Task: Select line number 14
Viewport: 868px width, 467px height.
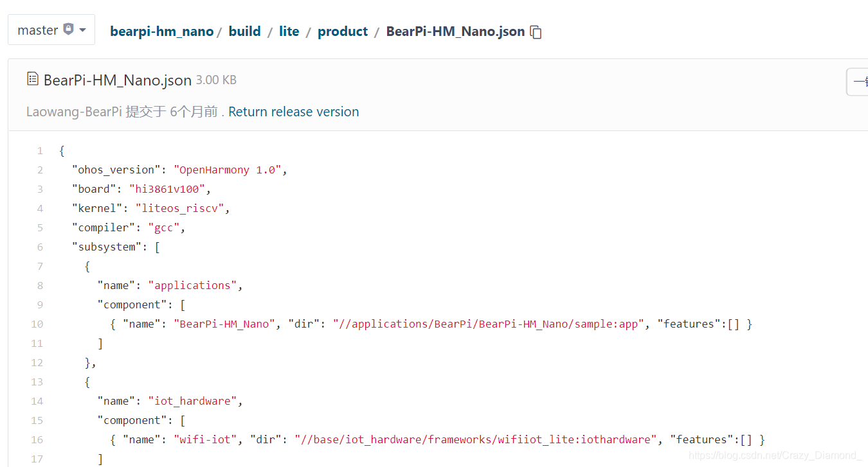Action: [x=37, y=401]
